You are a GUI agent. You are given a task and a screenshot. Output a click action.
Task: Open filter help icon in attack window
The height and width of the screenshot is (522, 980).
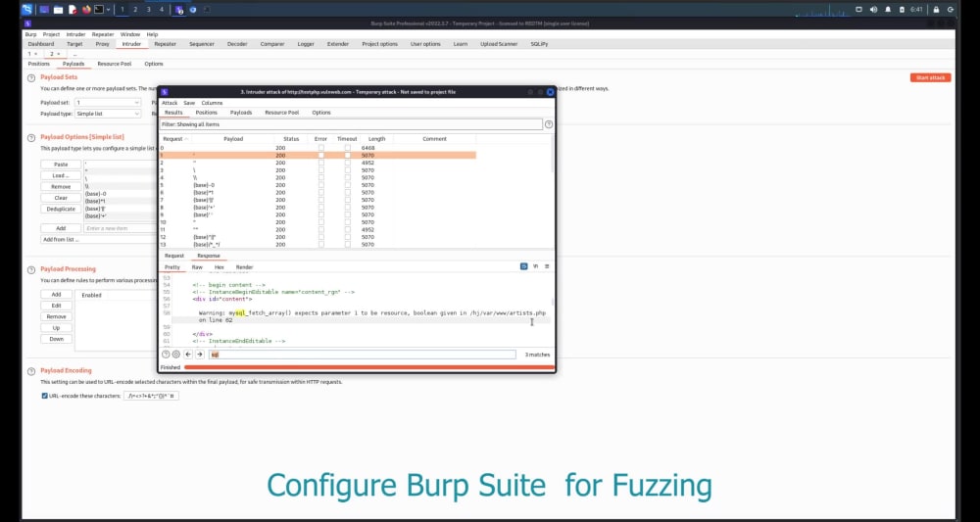(549, 124)
